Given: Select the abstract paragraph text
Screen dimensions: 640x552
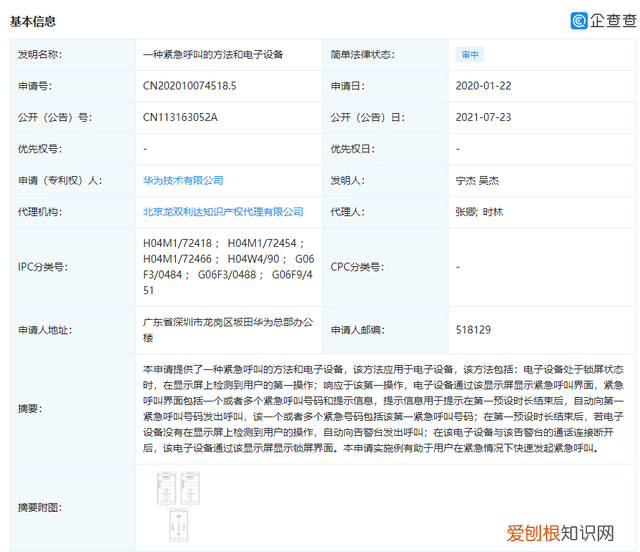Looking at the screenshot, I should [383, 409].
